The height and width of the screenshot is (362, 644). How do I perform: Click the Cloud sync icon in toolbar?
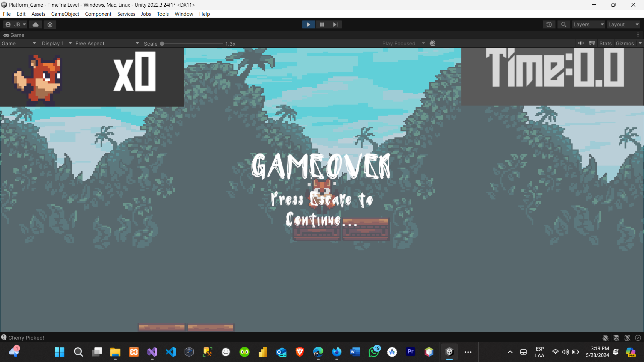tap(35, 24)
